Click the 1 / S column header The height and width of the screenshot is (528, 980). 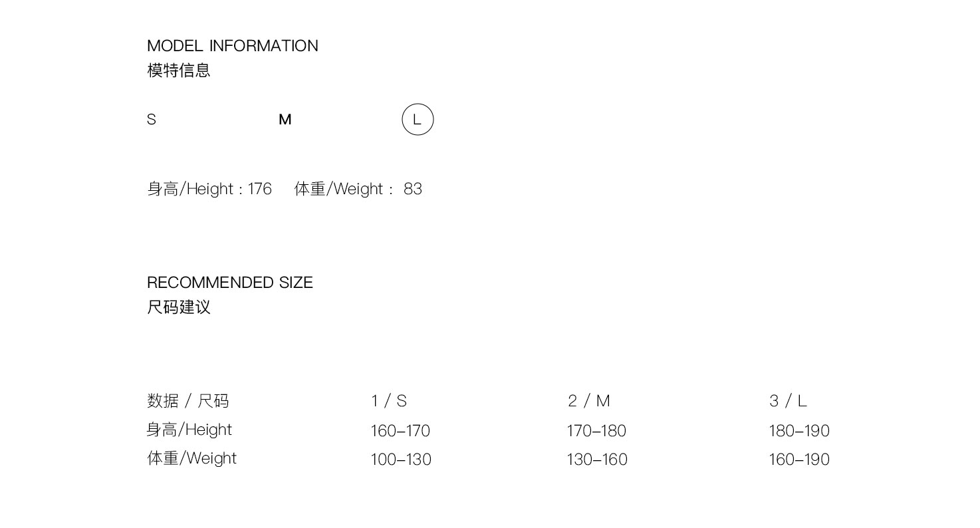389,401
